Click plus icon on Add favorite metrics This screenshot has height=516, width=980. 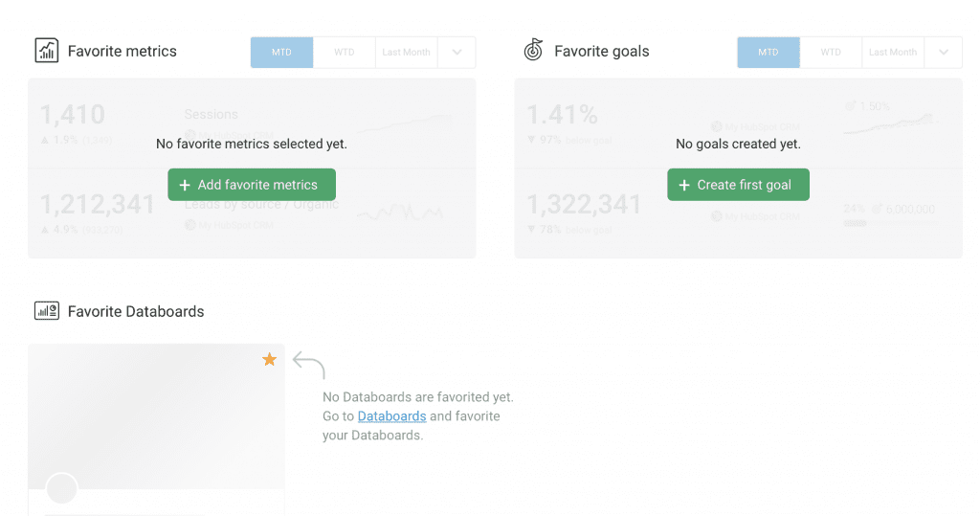pyautogui.click(x=185, y=185)
